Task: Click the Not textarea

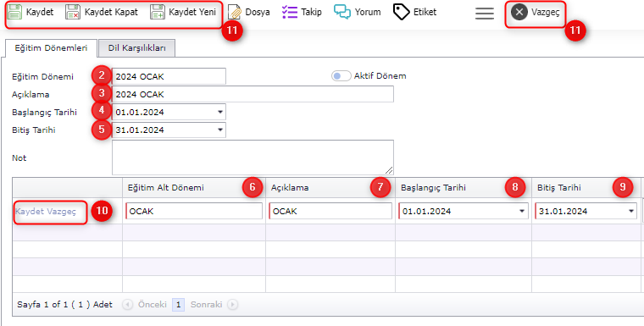Action: point(253,157)
